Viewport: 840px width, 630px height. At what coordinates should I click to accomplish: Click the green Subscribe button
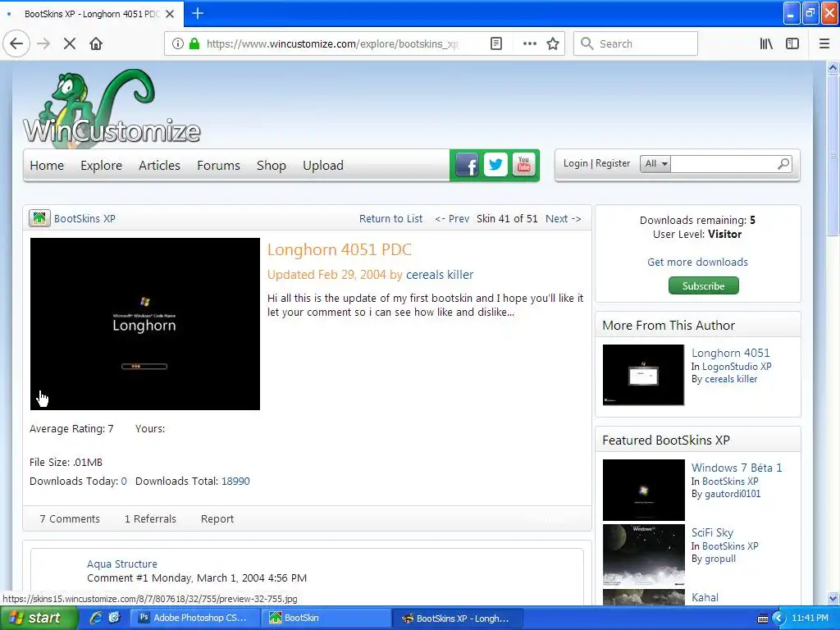tap(703, 285)
